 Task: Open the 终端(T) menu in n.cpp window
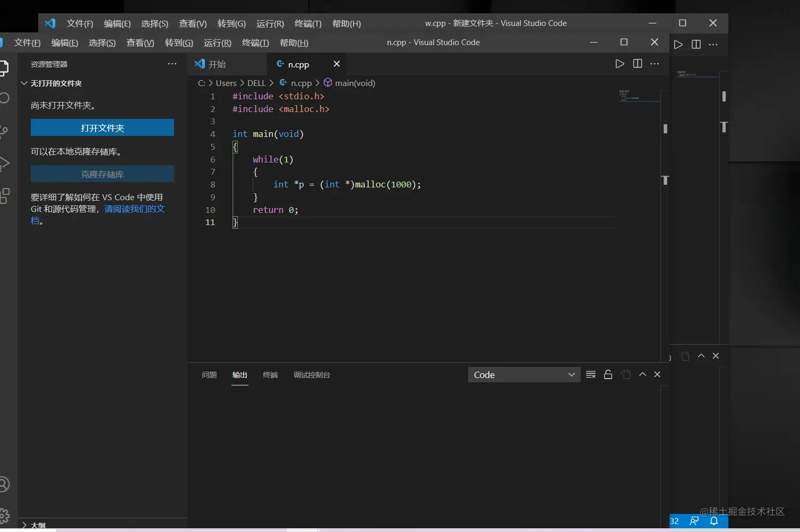pos(255,42)
